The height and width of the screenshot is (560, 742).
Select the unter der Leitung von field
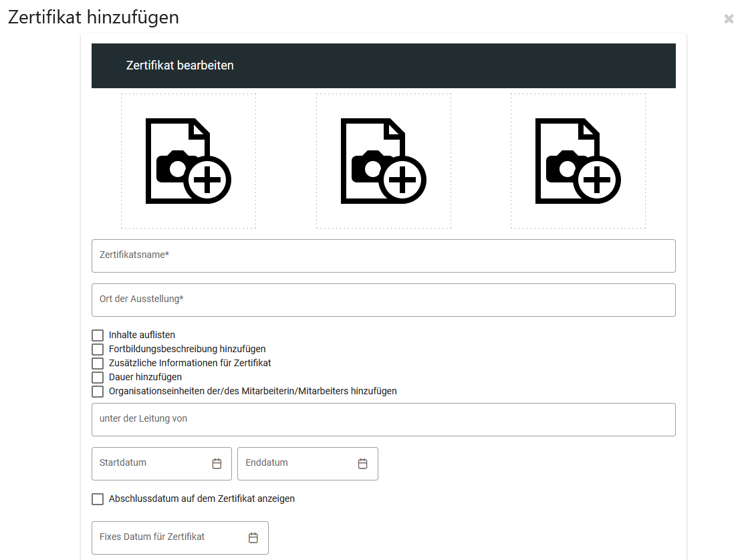383,420
